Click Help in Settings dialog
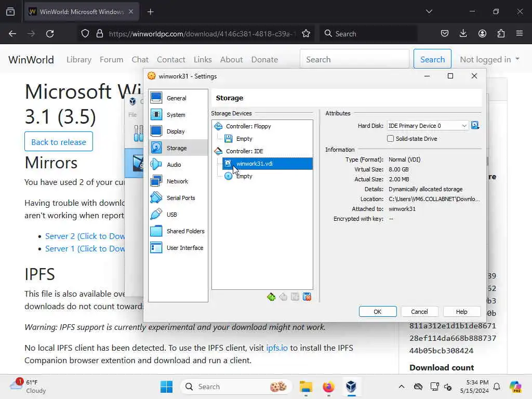 point(461,312)
